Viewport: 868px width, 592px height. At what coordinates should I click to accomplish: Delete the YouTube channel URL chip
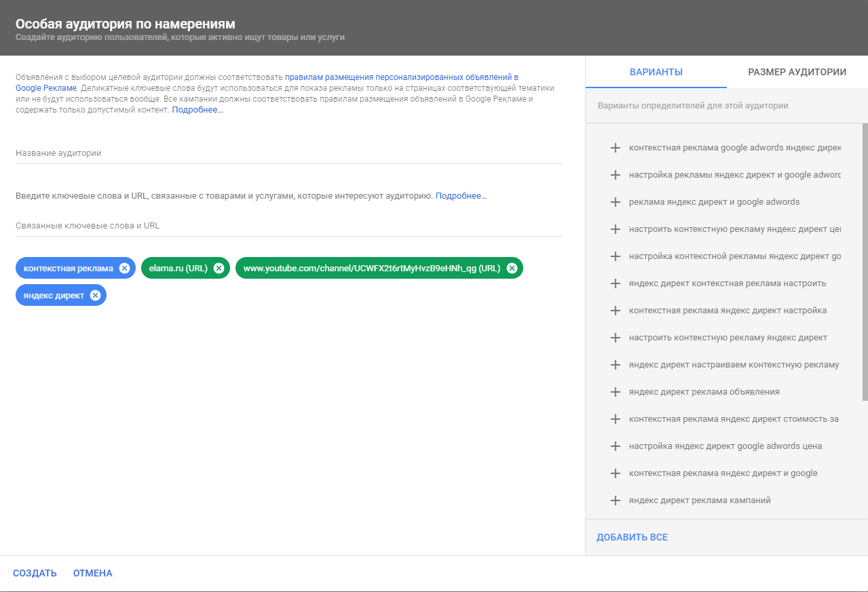[x=512, y=268]
